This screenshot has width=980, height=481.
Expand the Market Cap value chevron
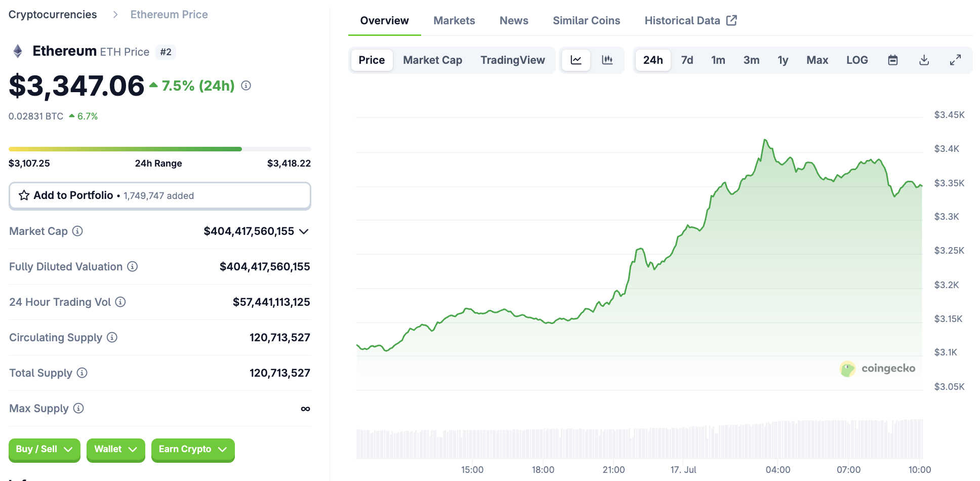304,231
